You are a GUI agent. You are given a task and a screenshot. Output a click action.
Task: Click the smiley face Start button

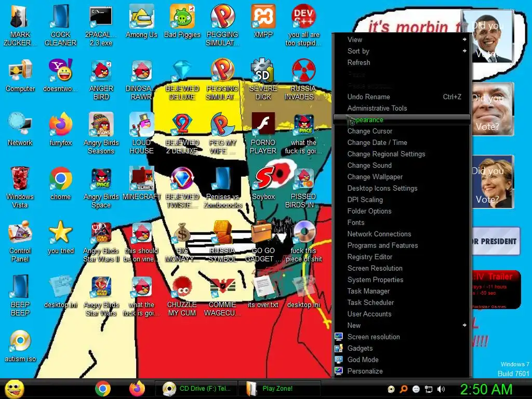[14, 389]
